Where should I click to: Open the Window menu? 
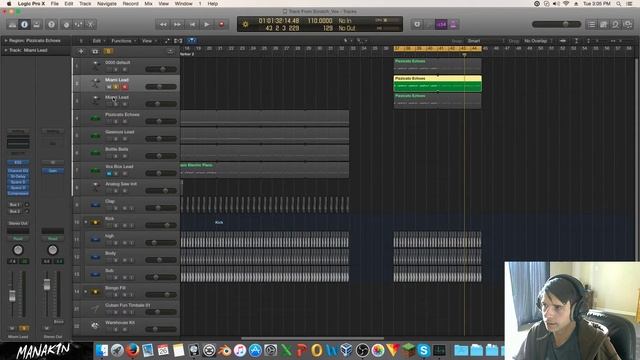tap(183, 3)
